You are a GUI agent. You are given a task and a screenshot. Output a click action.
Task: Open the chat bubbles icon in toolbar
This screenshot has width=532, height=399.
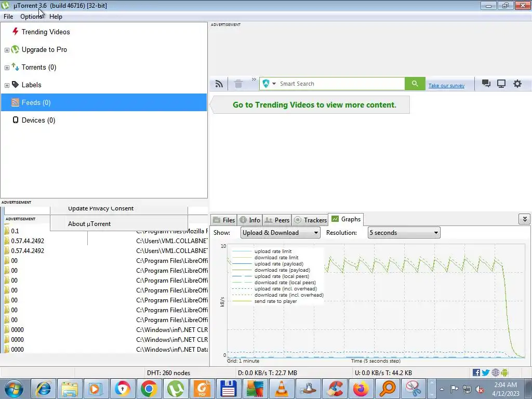point(486,84)
